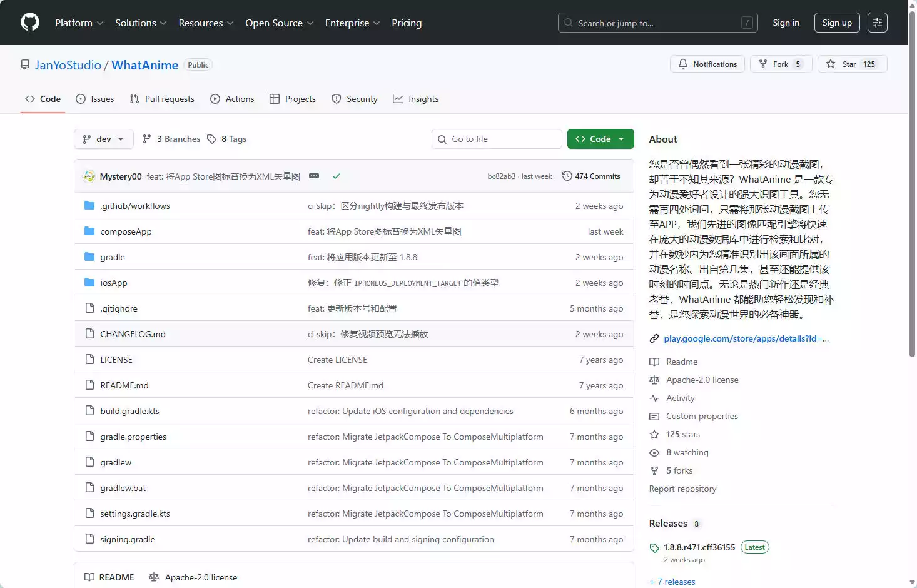Click Mystery00 avatar image
This screenshot has height=588, width=917.
(x=89, y=176)
